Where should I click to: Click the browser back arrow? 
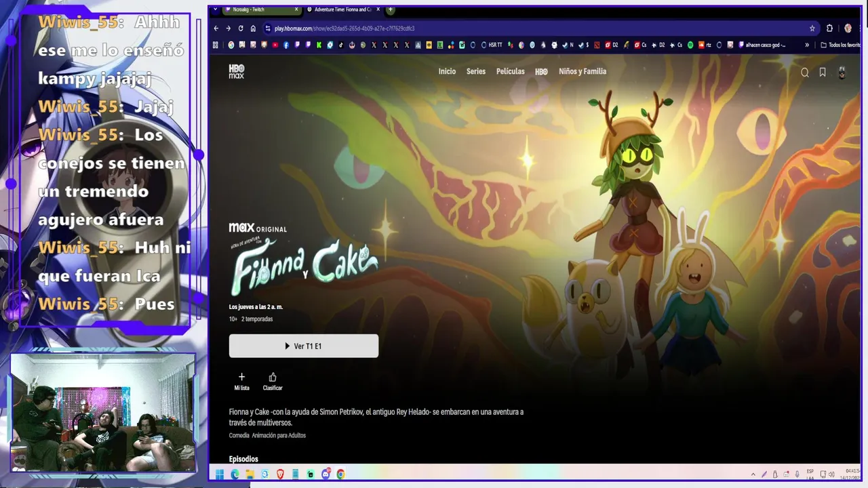point(216,28)
